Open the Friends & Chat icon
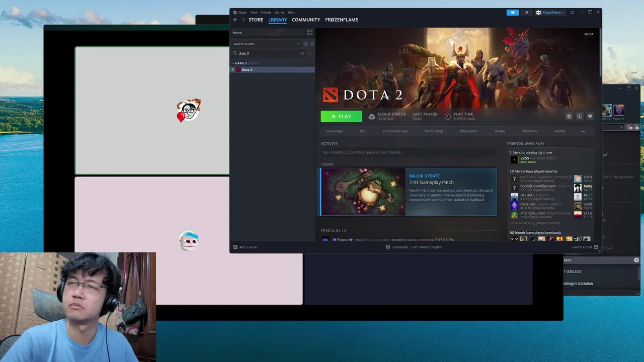The height and width of the screenshot is (362, 644). click(596, 247)
